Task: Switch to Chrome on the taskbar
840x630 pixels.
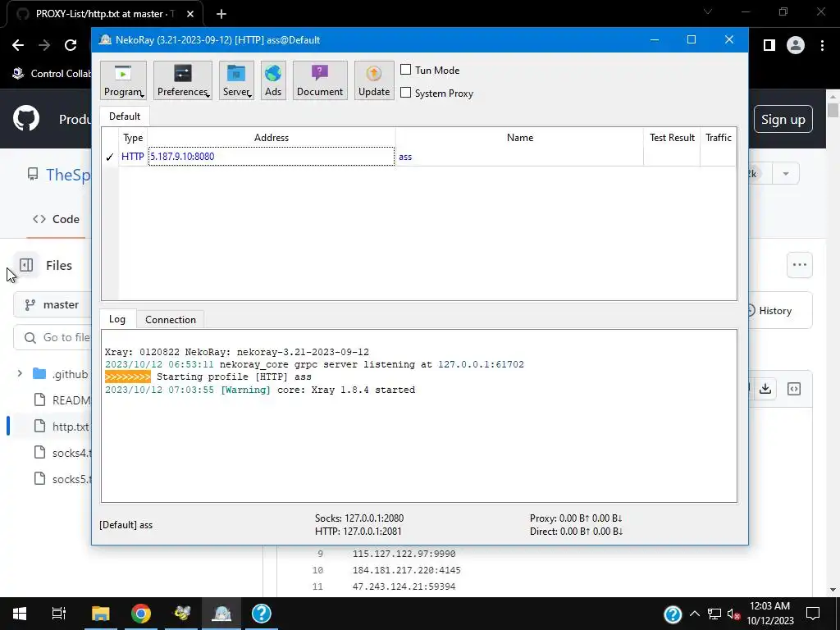Action: tap(141, 614)
